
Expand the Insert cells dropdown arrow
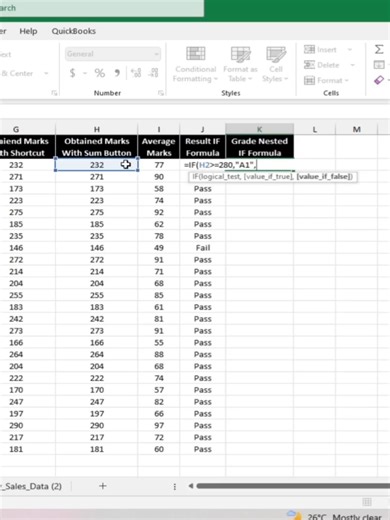pos(350,50)
